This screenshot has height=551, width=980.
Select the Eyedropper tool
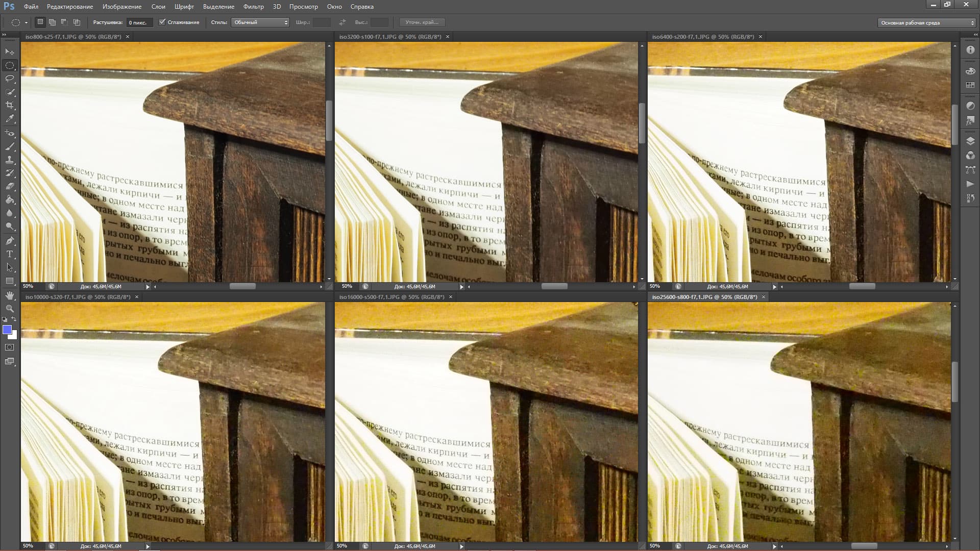tap(10, 118)
